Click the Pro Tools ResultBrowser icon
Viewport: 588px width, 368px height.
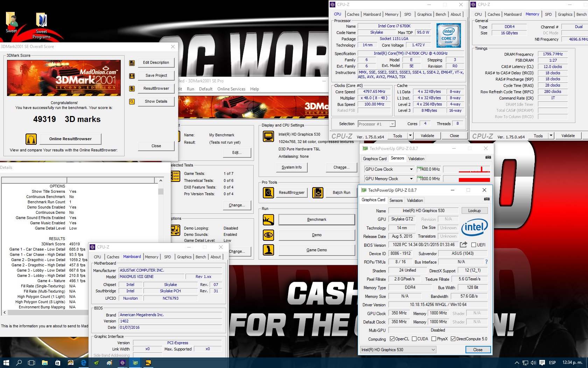pos(268,192)
